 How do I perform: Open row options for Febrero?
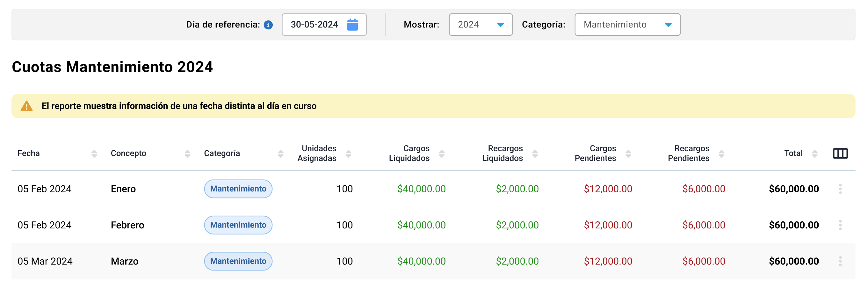[x=840, y=225]
